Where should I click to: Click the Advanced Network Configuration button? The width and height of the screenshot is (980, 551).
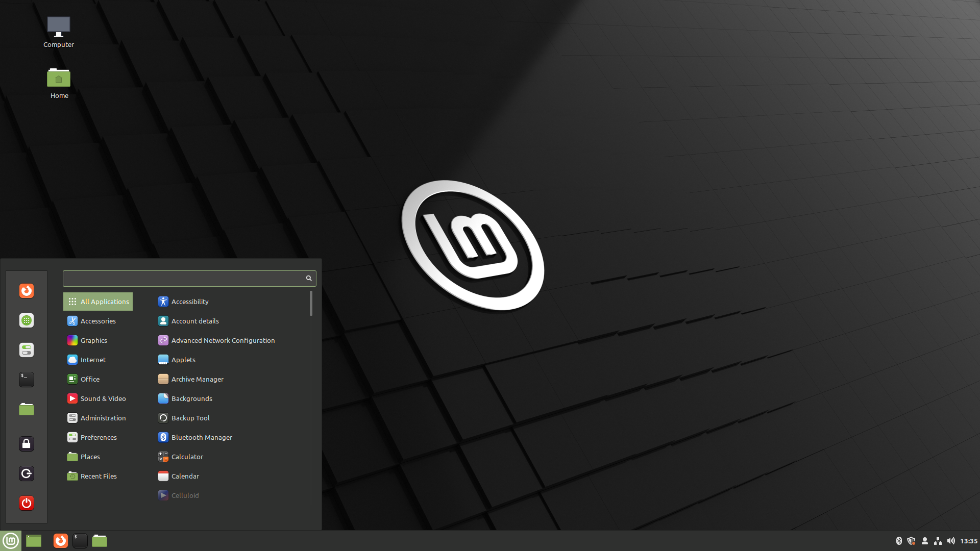[223, 340]
